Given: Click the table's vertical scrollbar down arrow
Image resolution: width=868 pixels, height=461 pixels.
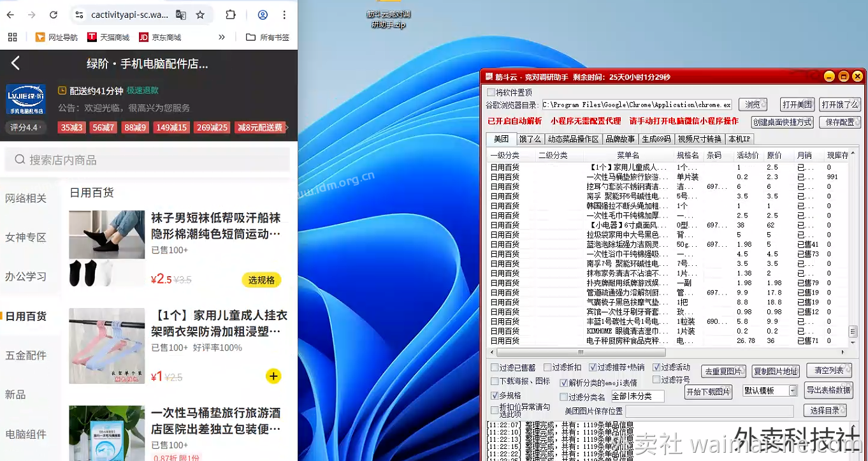Looking at the screenshot, I should (x=853, y=342).
